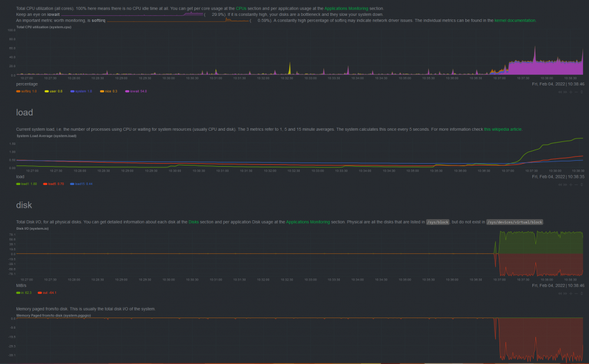Viewport: 589px width, 364px height.
Task: Open the Disks section link
Action: (x=193, y=222)
